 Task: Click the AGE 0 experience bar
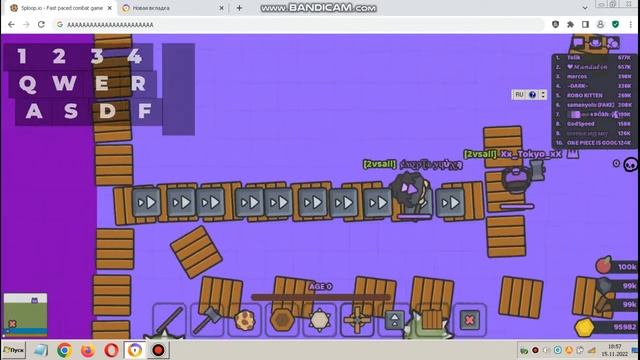point(320,297)
